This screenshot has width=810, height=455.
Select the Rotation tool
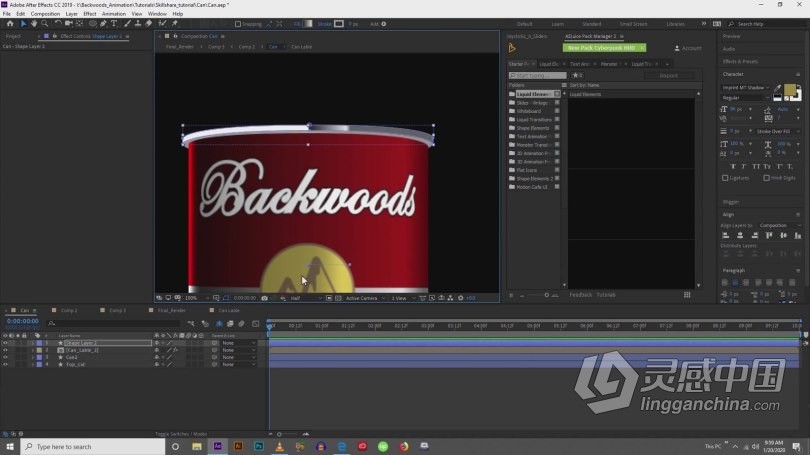[58, 24]
